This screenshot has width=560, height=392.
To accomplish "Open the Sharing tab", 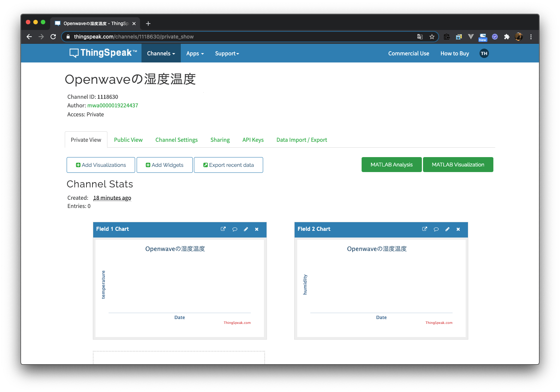I will [220, 140].
